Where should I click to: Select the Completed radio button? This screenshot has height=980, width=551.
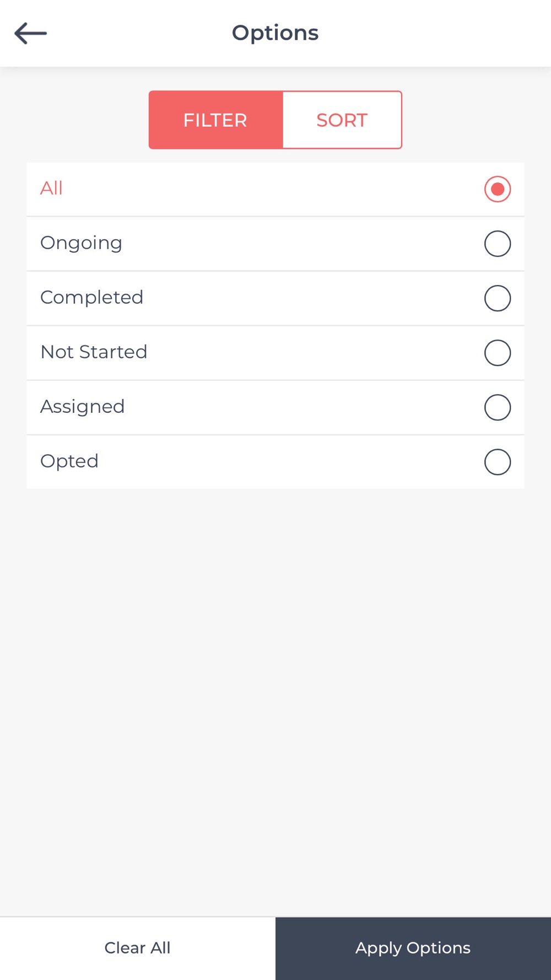(498, 298)
